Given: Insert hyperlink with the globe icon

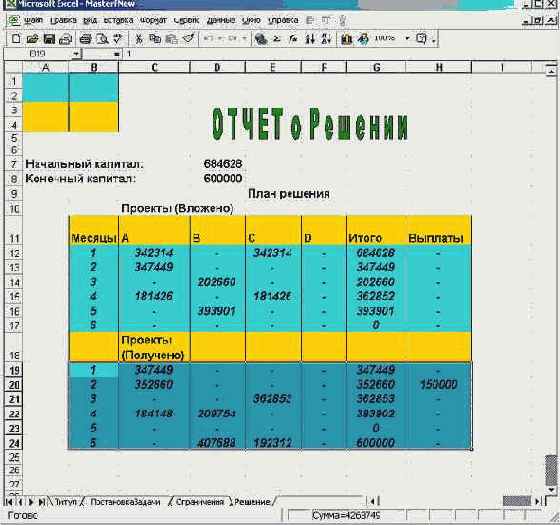Looking at the screenshot, I should [261, 39].
